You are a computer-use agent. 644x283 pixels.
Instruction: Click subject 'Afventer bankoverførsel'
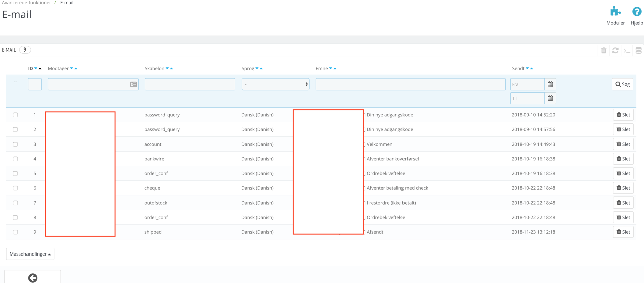(x=393, y=159)
